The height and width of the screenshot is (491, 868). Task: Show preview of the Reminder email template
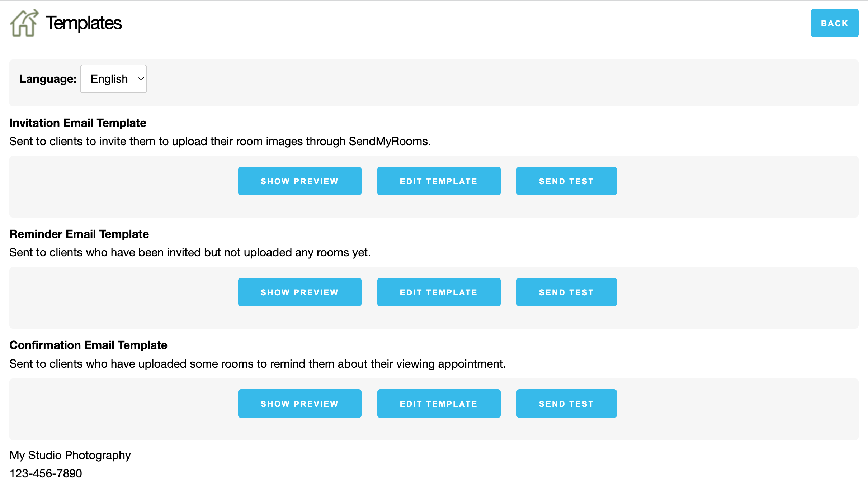[299, 292]
